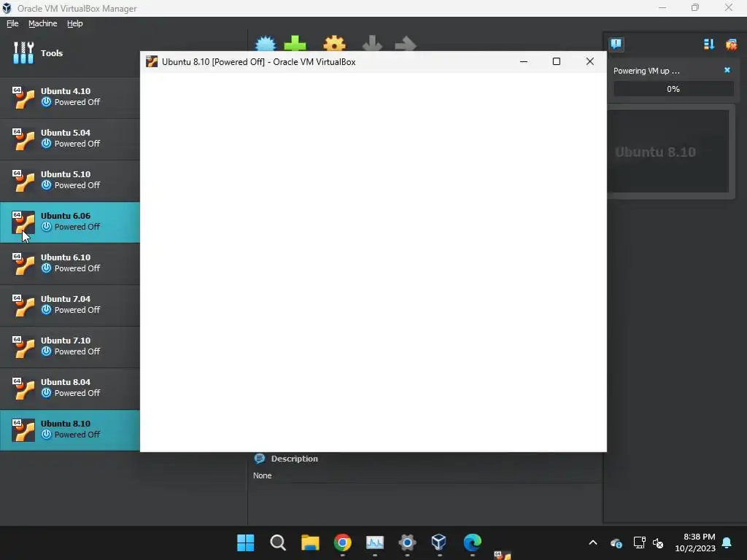The height and width of the screenshot is (560, 747).
Task: Click the muted volume tray icon
Action: (658, 542)
